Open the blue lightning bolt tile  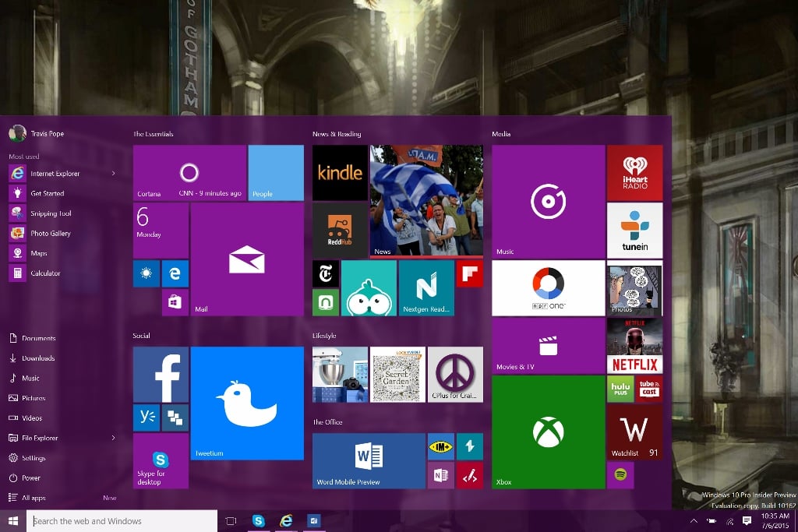coord(470,446)
